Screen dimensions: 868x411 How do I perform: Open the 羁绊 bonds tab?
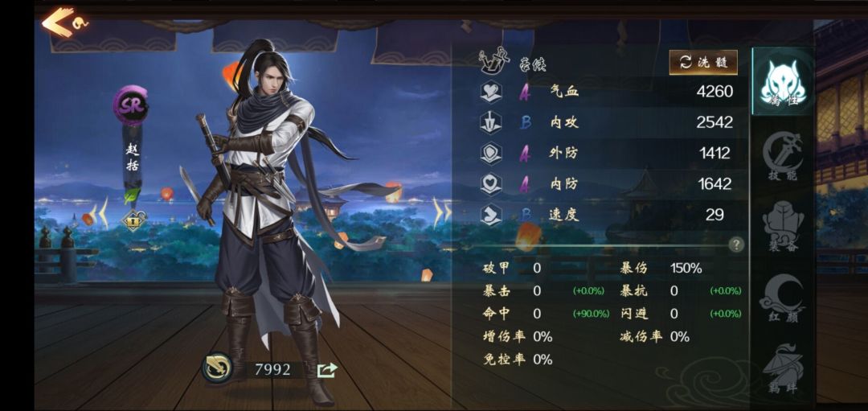coord(784,369)
